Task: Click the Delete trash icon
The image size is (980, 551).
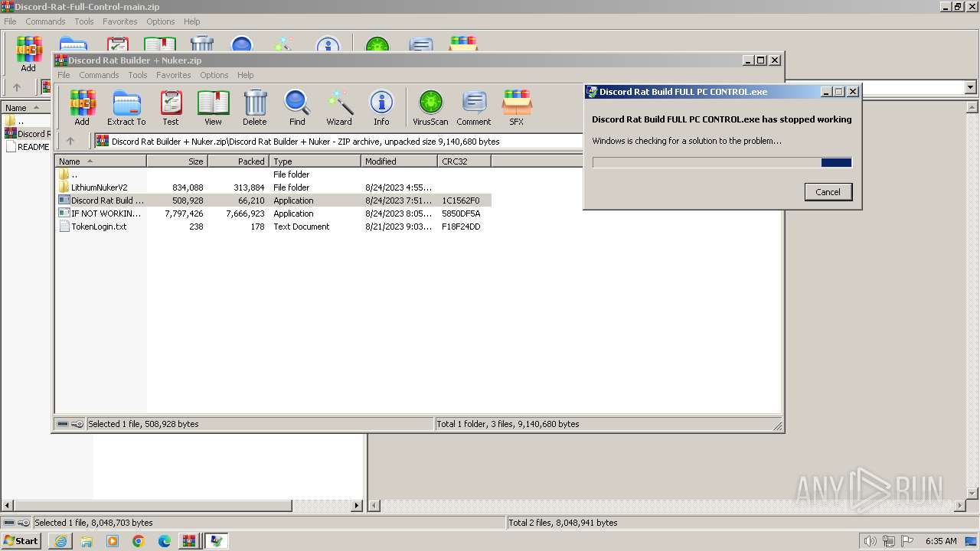Action: click(x=255, y=107)
